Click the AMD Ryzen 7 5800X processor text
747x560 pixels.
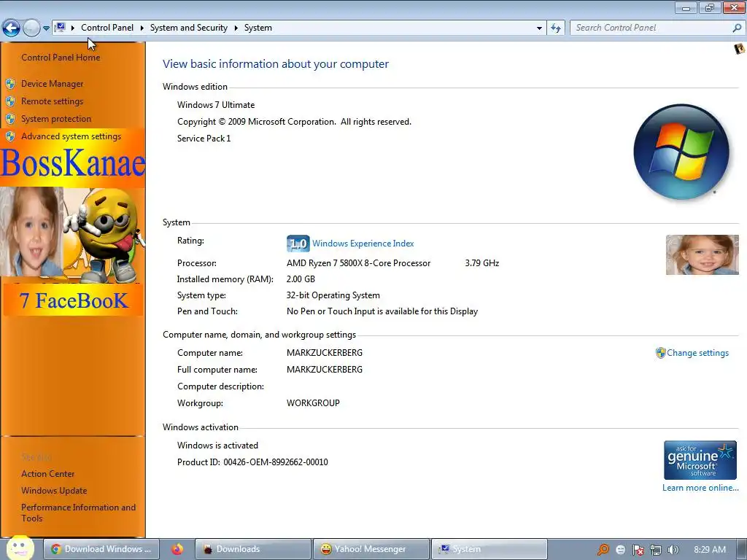(x=358, y=262)
